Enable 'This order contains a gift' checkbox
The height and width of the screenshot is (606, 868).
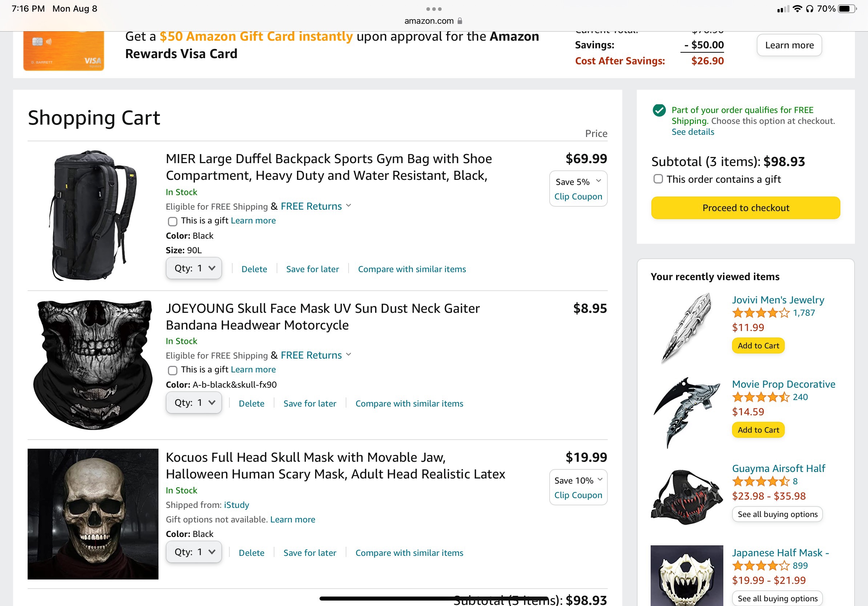[x=658, y=179]
